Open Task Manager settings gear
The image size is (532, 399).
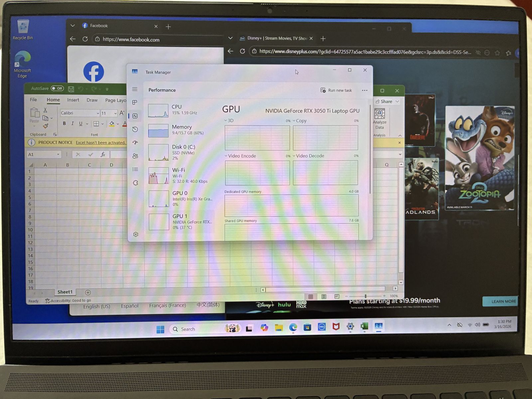click(136, 234)
